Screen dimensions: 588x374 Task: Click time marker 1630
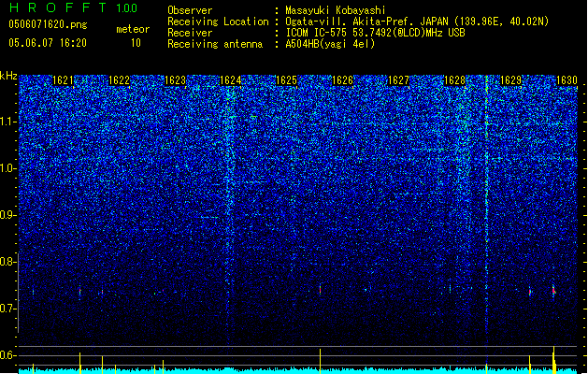[x=566, y=80]
